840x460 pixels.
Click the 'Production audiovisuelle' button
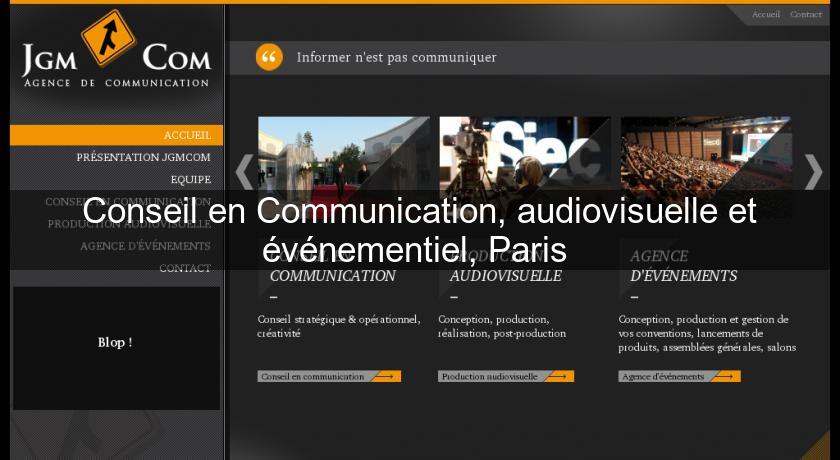pos(506,376)
